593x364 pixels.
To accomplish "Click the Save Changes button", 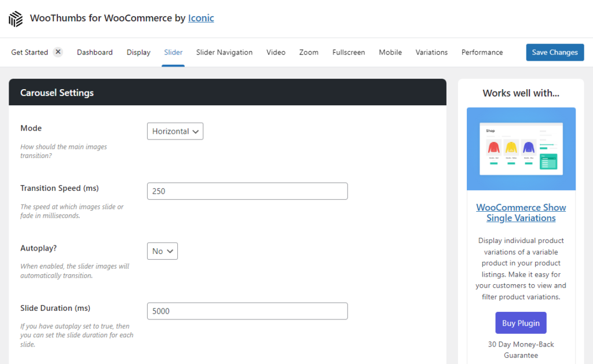I will 555,52.
